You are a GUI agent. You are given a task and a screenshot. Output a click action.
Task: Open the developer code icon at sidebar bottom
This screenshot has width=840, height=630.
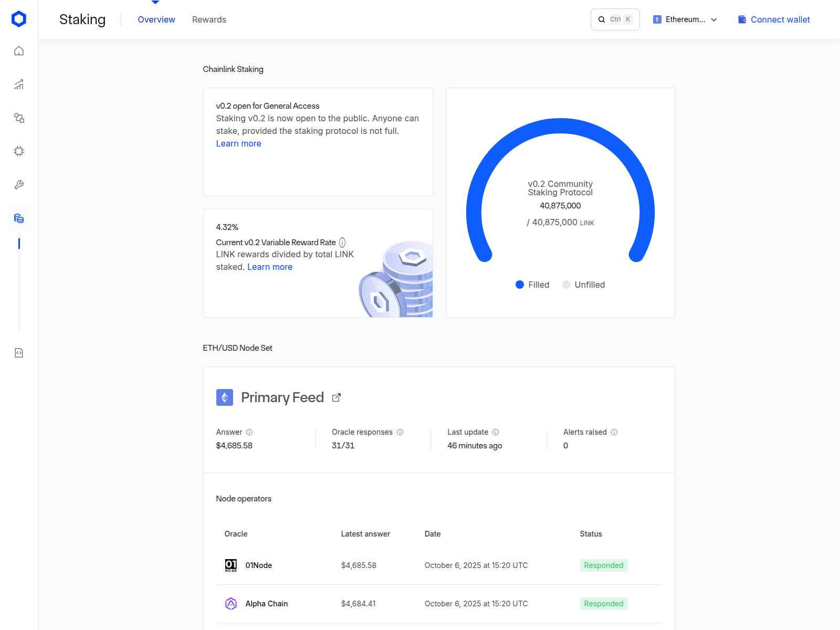pos(18,353)
